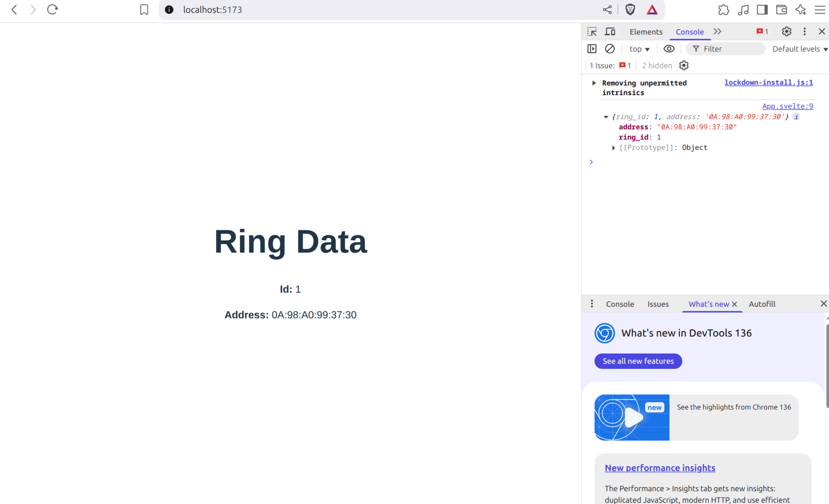Switch to the Issues drawer tab
The image size is (829, 504).
(x=658, y=304)
